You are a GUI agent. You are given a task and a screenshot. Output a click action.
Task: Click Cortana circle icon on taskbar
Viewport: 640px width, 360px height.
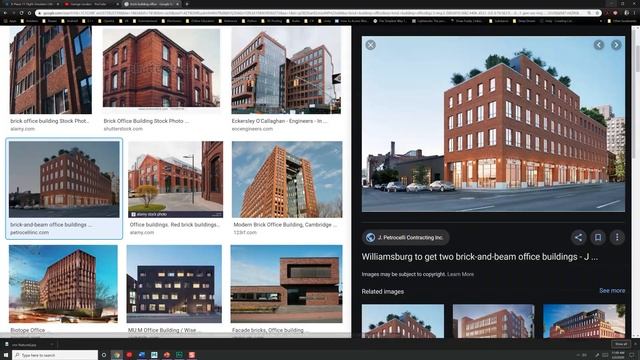[104, 355]
